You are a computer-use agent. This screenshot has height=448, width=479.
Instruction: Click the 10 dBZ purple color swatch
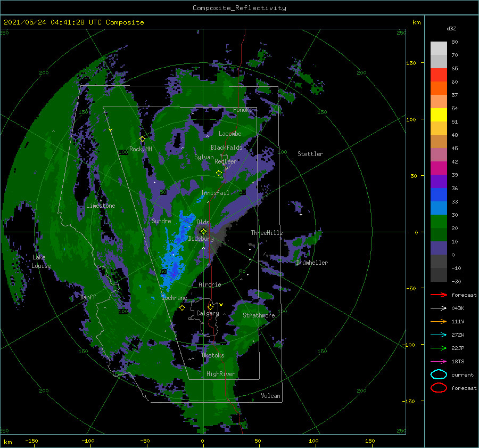pos(439,248)
